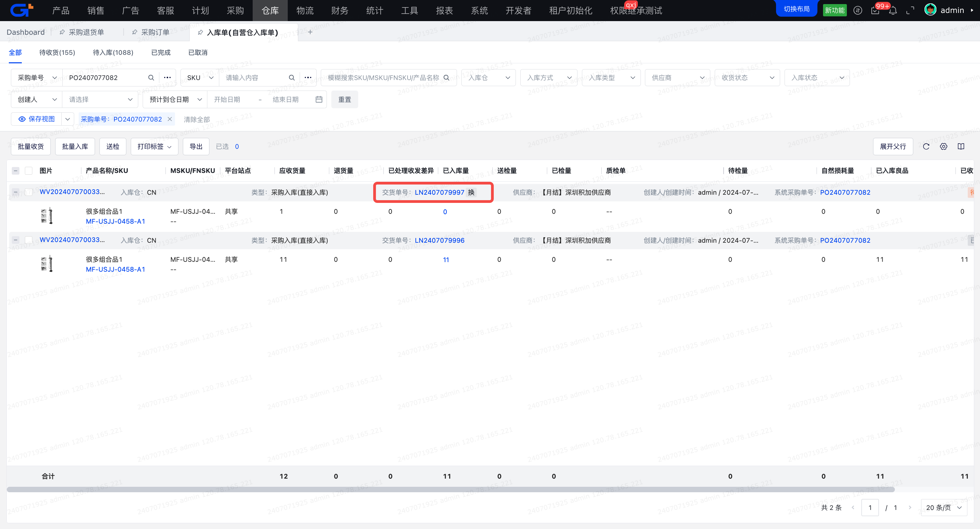The width and height of the screenshot is (980, 529).
Task: Open 创建人 field dropdown
Action: click(x=37, y=99)
